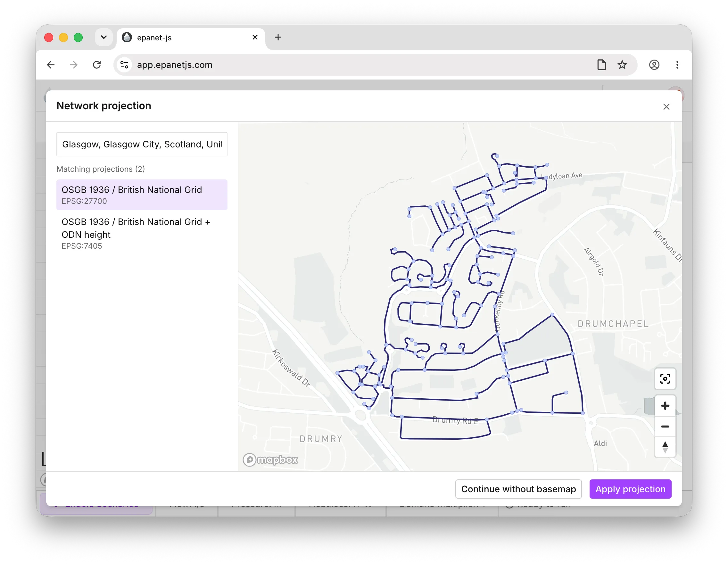Expand the tab search dropdown
This screenshot has width=728, height=564.
click(x=104, y=37)
